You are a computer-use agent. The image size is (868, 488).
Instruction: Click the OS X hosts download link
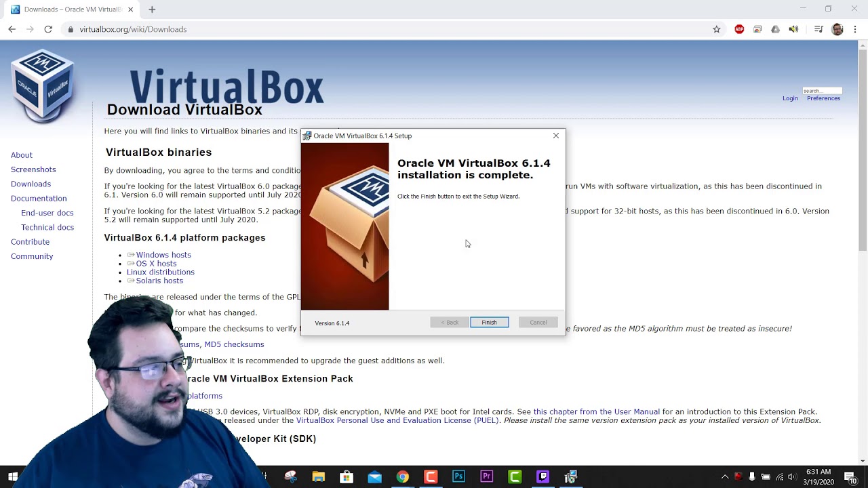click(156, 264)
